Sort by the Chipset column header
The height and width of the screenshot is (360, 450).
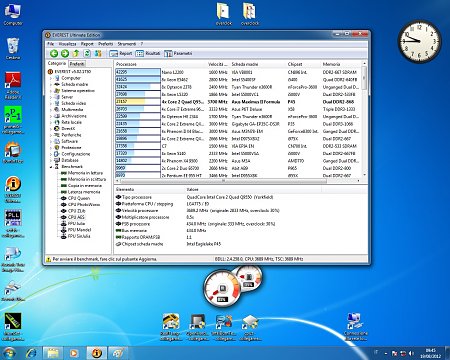click(x=303, y=64)
